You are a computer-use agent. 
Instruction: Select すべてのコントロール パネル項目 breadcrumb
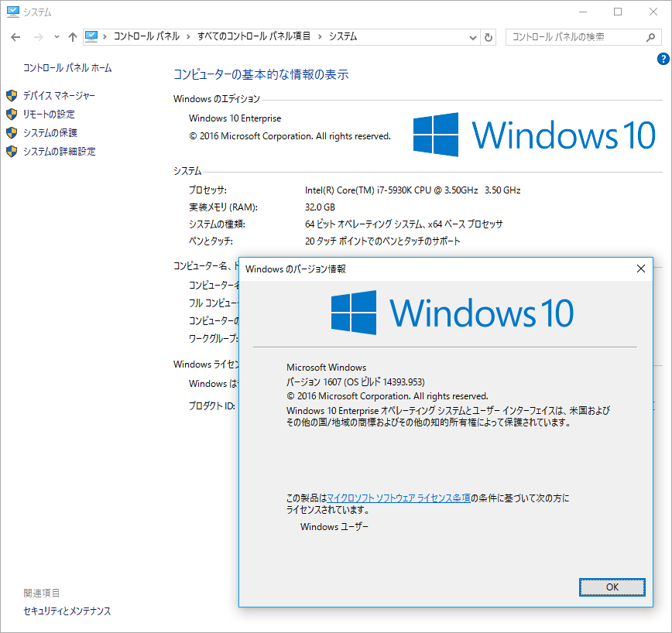pyautogui.click(x=253, y=36)
